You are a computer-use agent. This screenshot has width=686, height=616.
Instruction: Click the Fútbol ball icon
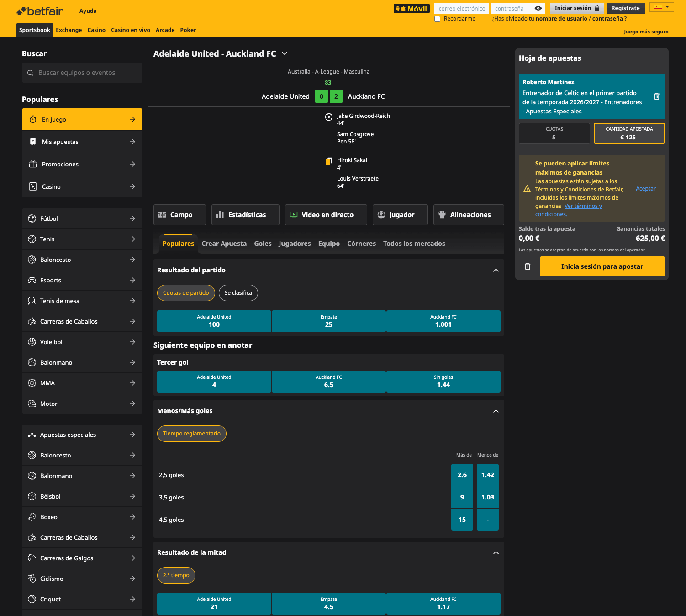pyautogui.click(x=32, y=218)
